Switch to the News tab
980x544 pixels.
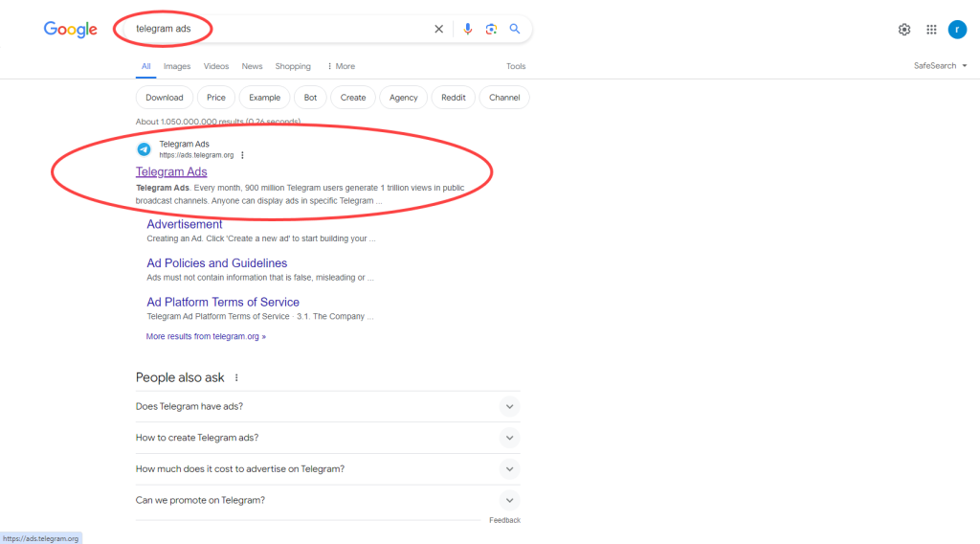pos(252,66)
